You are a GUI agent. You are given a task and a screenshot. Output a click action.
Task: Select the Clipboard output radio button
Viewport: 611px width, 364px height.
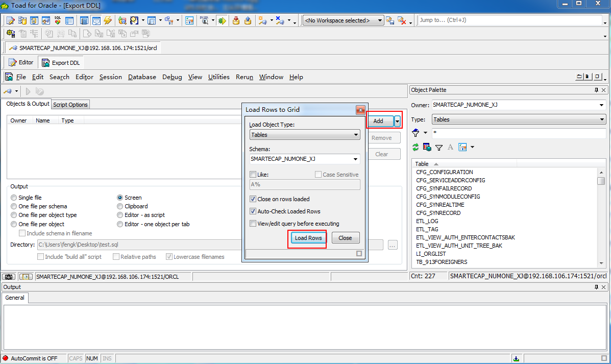[x=120, y=206]
